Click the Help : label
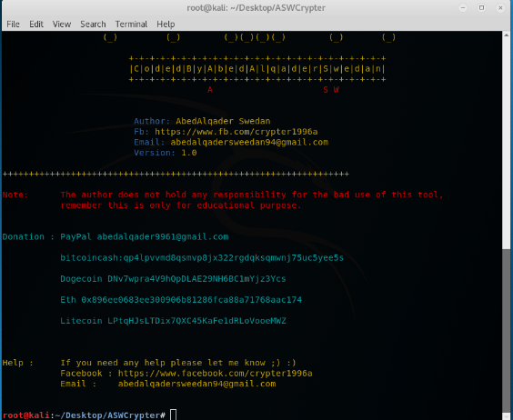 point(17,363)
